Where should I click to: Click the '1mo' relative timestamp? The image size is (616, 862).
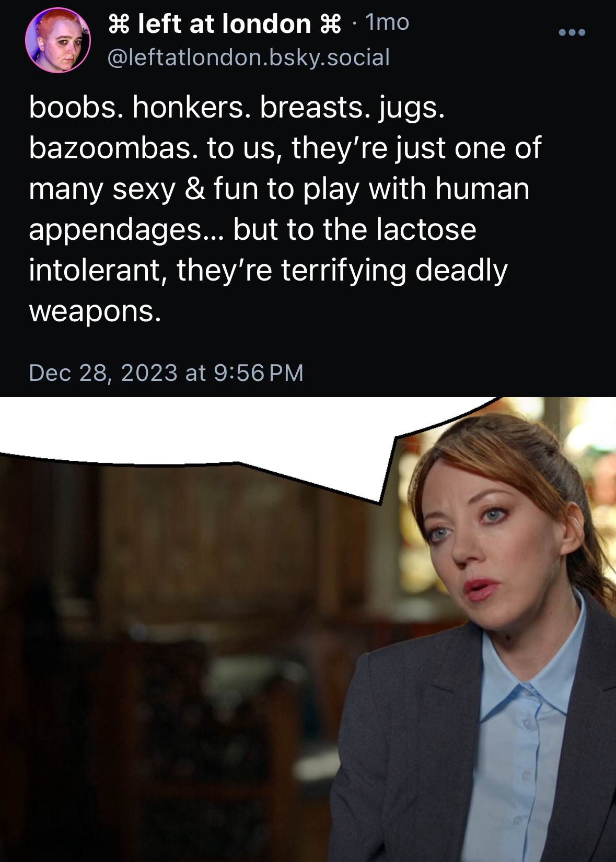[387, 22]
